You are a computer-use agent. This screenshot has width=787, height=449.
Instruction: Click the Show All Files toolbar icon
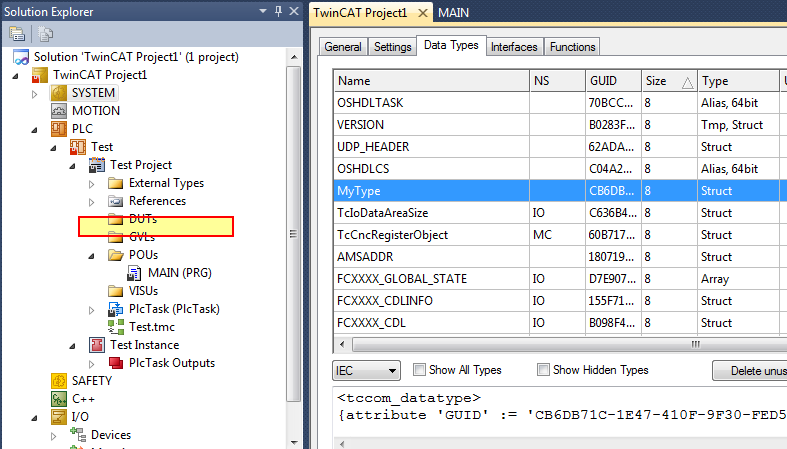(x=45, y=34)
